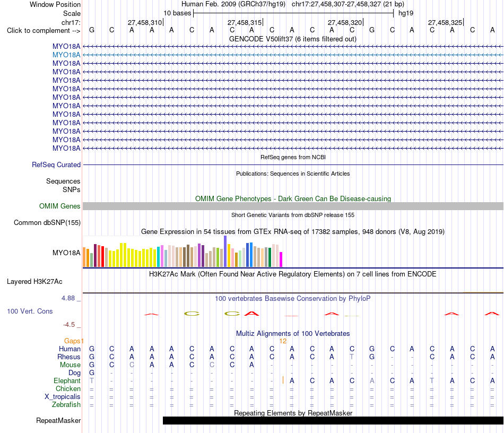Click the Elephant alignment row label
Screen dimensions: 504x433
[x=67, y=380]
